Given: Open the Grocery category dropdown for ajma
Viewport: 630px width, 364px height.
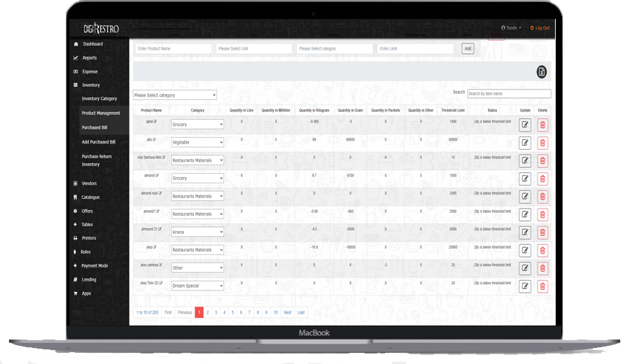Looking at the screenshot, I should pos(197,125).
